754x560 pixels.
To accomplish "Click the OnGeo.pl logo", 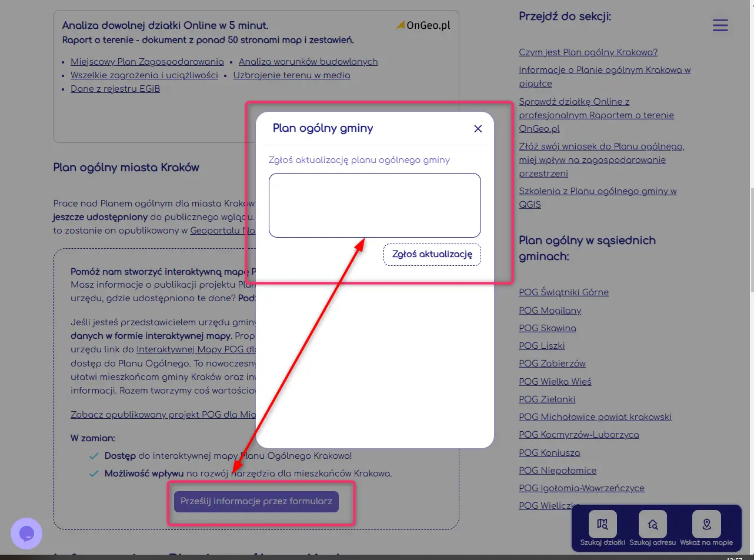I will [423, 25].
